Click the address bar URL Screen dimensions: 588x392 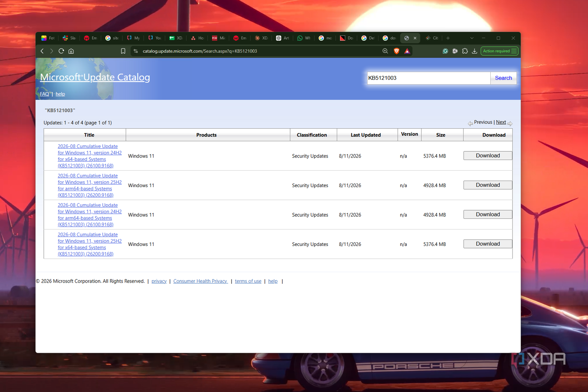pyautogui.click(x=200, y=51)
